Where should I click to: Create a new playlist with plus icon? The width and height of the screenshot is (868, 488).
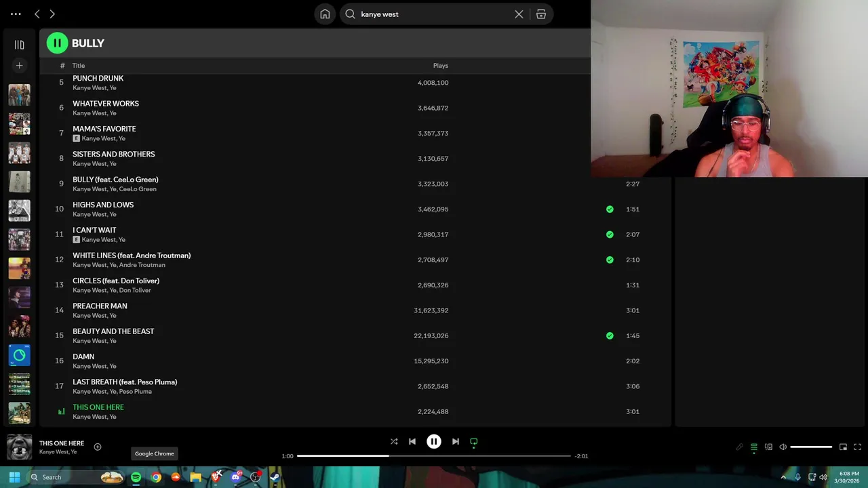[19, 66]
